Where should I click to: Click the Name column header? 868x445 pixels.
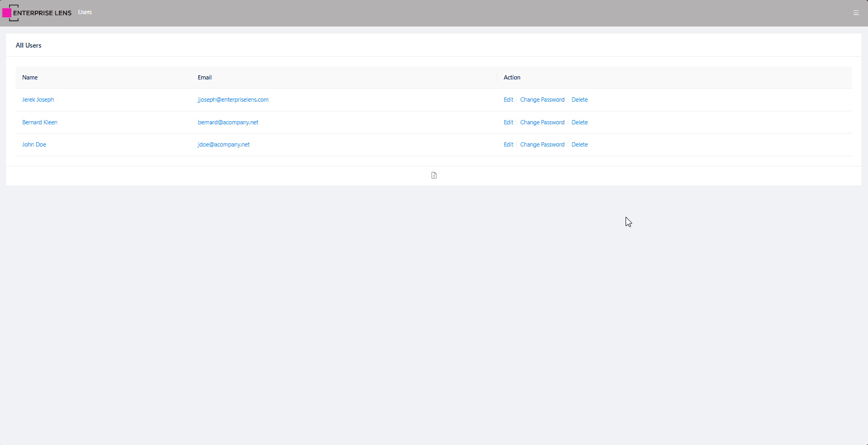coord(30,78)
